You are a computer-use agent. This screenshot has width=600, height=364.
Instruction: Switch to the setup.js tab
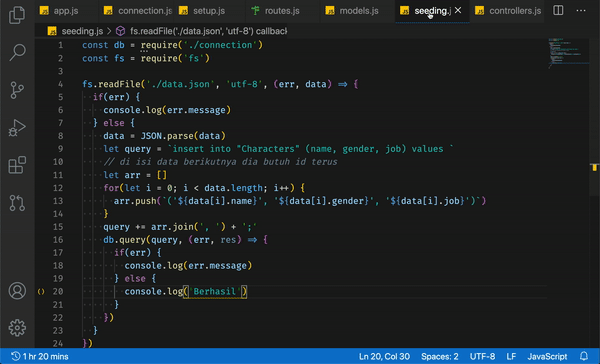(209, 11)
